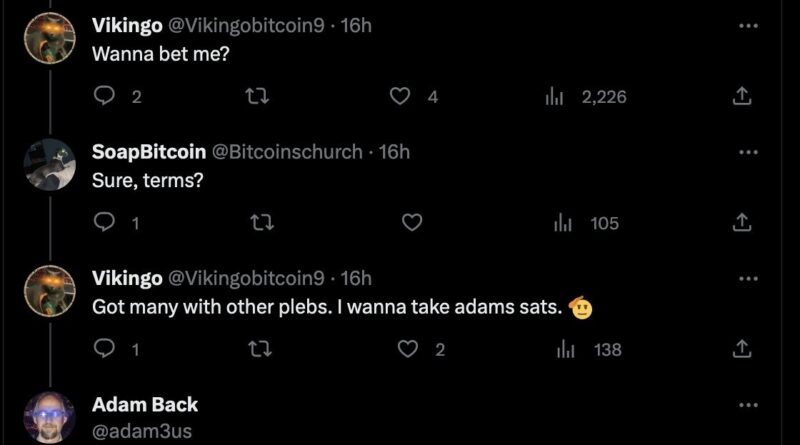
Task: Like SoapBitcoin's "Sure, terms?" tweet
Action: click(x=410, y=223)
